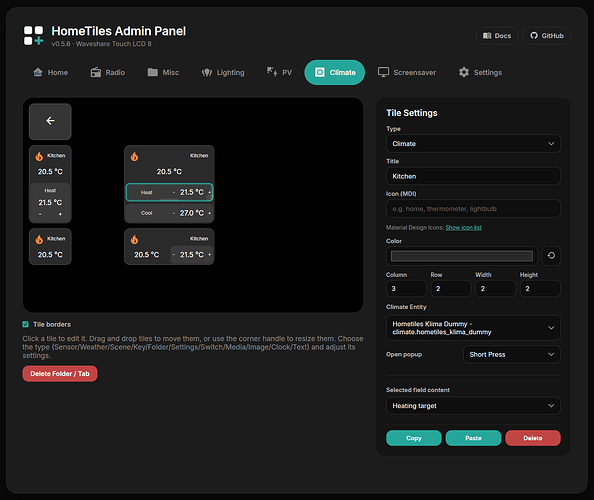Click plus in the wide bottom Kitchen tile

(x=209, y=255)
